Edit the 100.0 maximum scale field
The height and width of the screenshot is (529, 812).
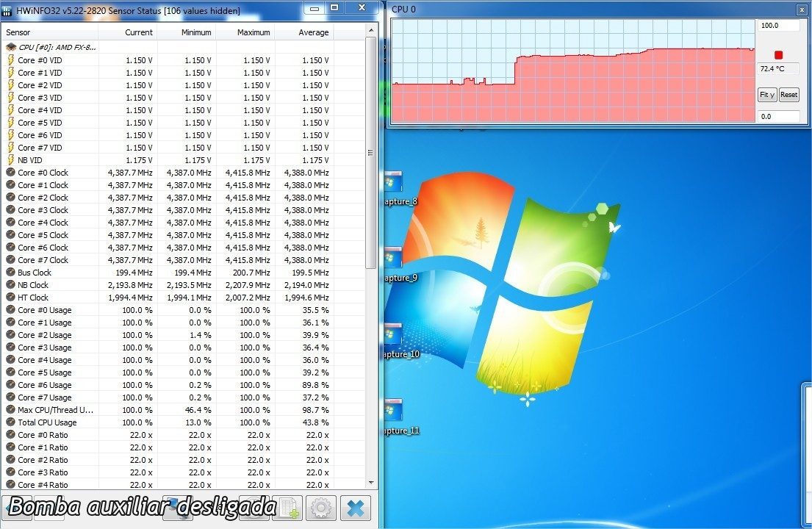tap(779, 26)
